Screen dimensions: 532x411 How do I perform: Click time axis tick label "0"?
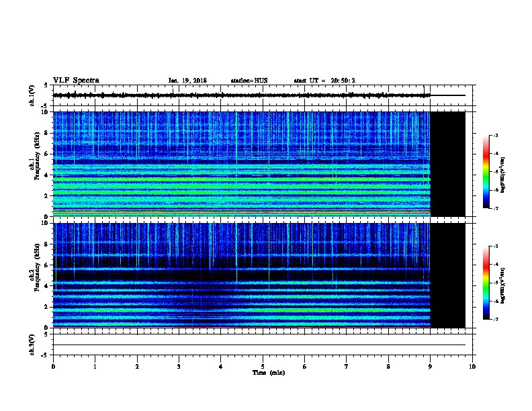coord(53,367)
